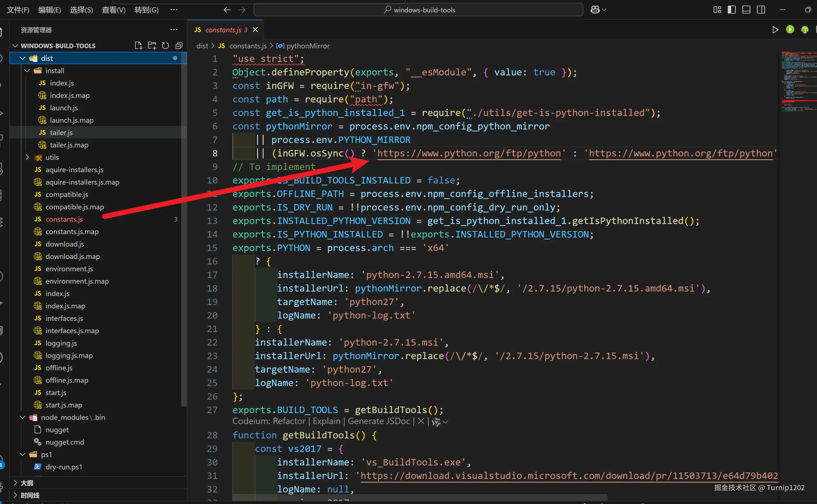Collapse all folders in explorer

tap(179, 46)
